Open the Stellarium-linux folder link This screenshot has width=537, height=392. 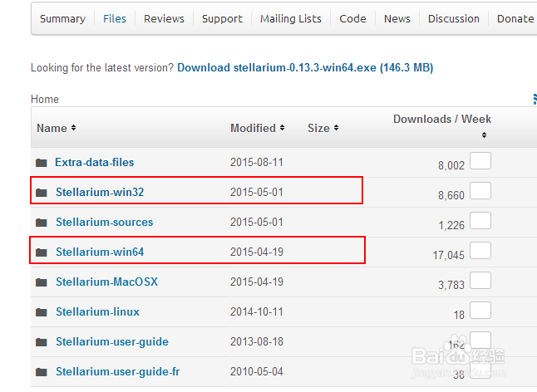click(x=97, y=312)
